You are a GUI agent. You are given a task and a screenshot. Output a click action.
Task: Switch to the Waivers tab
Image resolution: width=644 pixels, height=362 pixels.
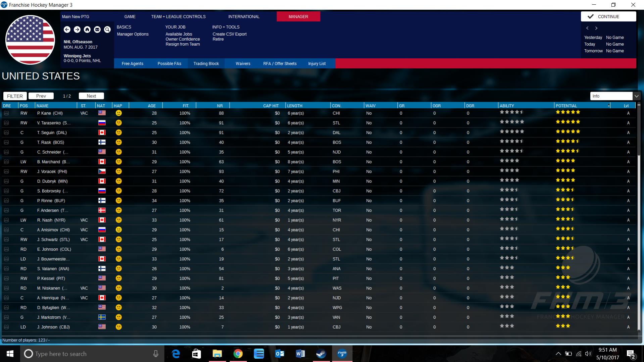(243, 63)
